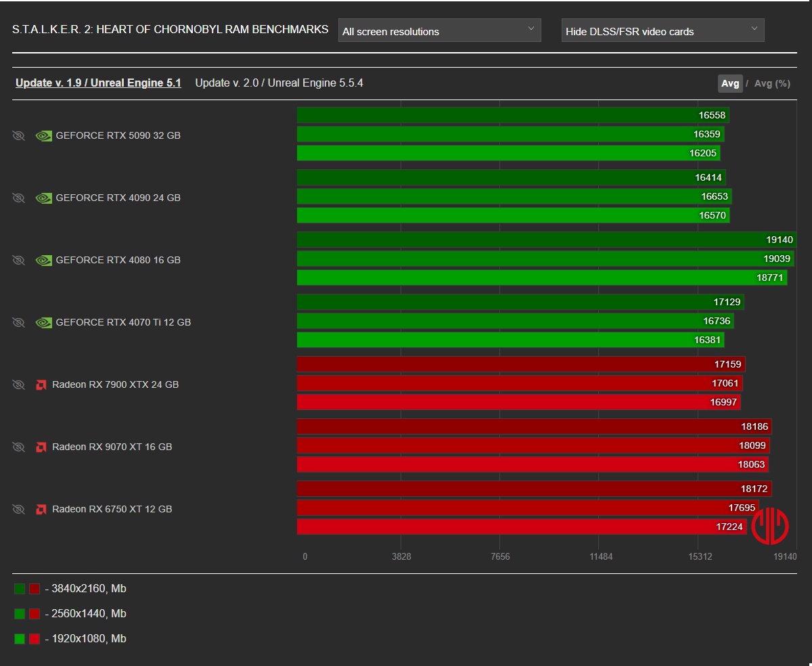This screenshot has height=666, width=812.
Task: Click RTX 4090 bar showing 16570
Action: point(513,215)
